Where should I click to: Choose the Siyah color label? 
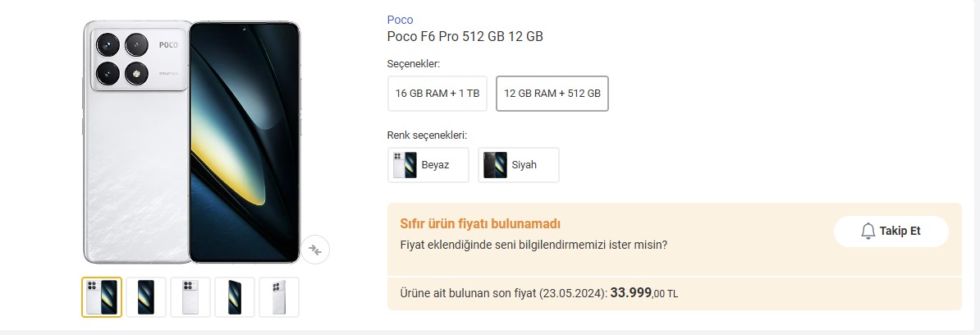(524, 165)
